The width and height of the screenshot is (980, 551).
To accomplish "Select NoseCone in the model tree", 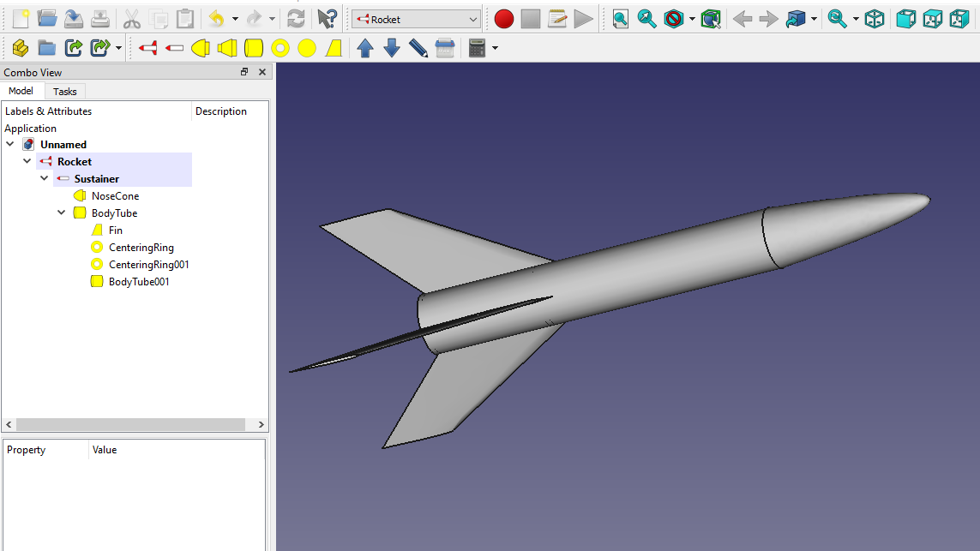I will tap(115, 196).
